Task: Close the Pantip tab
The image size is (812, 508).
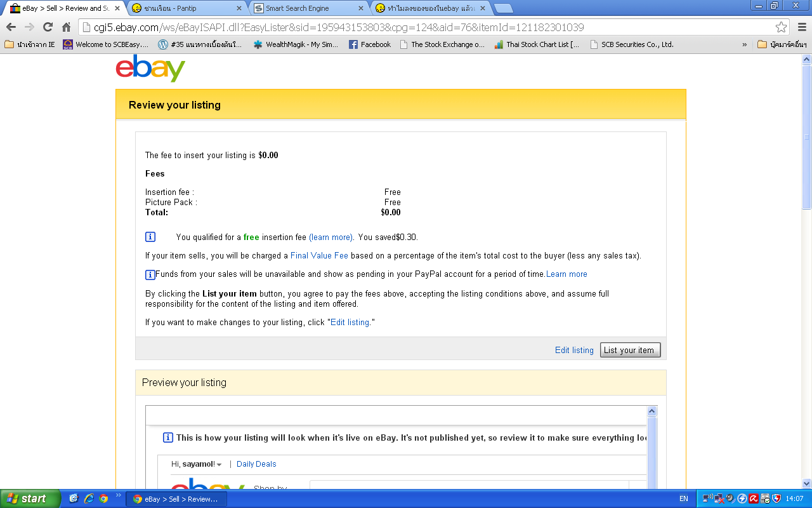Action: (239, 8)
